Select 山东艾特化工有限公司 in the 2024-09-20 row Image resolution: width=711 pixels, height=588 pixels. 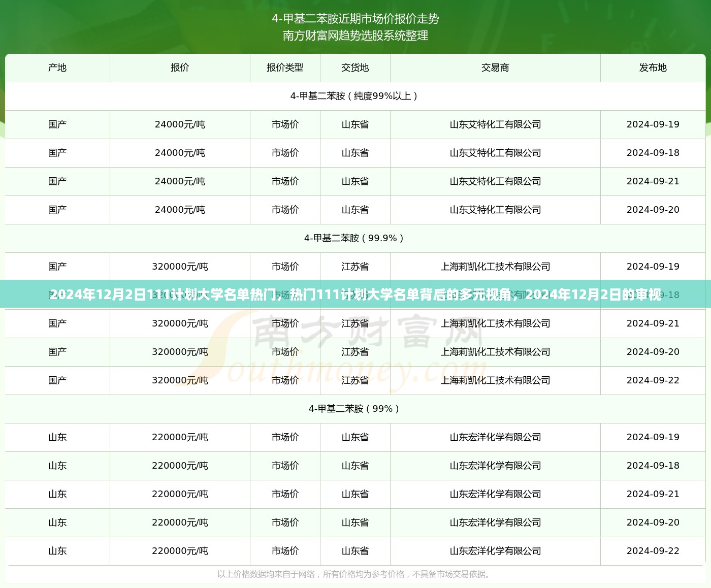[x=495, y=210]
